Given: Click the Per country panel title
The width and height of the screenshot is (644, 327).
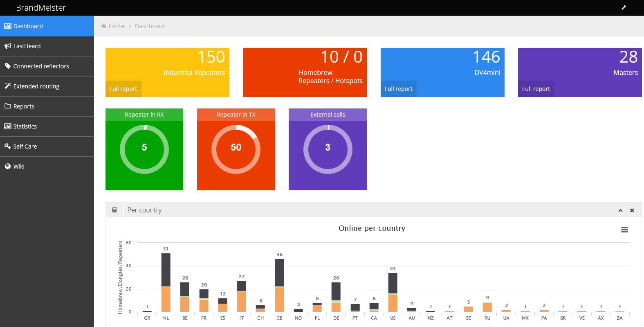Looking at the screenshot, I should click(144, 210).
